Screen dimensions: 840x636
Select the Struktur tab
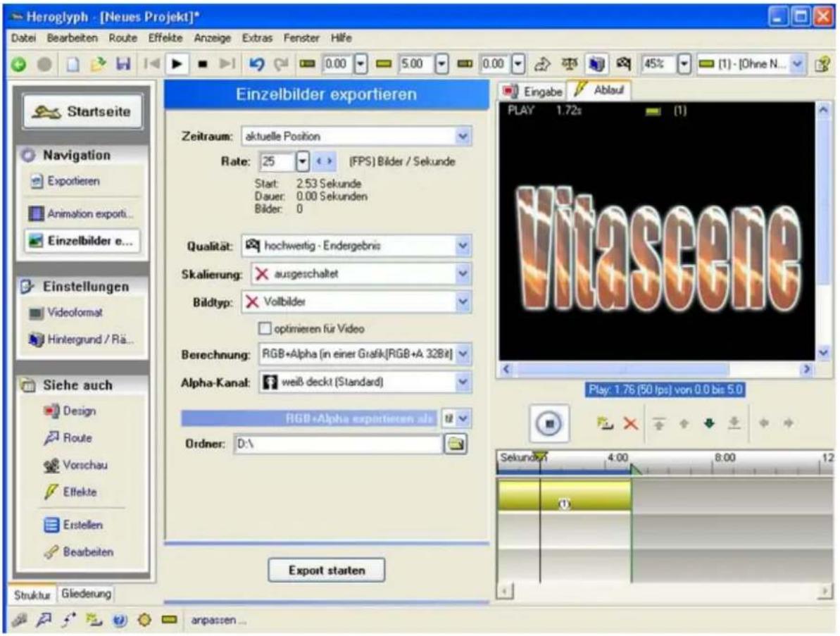point(32,594)
